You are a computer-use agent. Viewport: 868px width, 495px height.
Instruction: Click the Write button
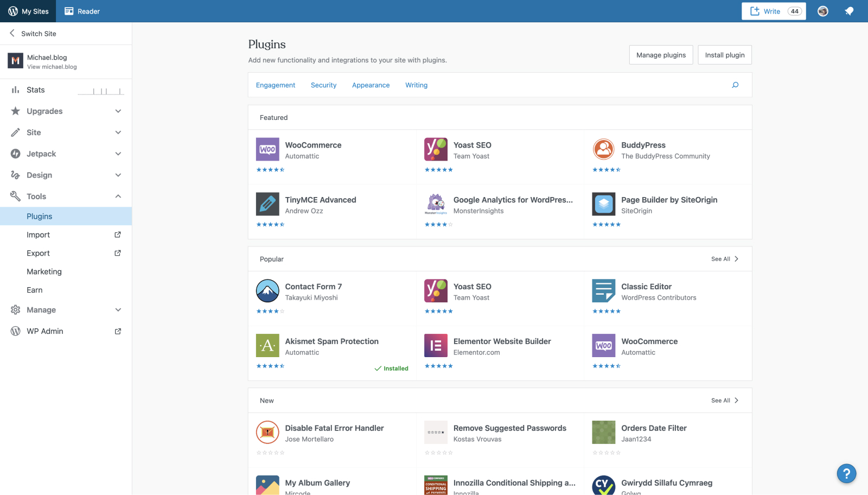click(774, 11)
